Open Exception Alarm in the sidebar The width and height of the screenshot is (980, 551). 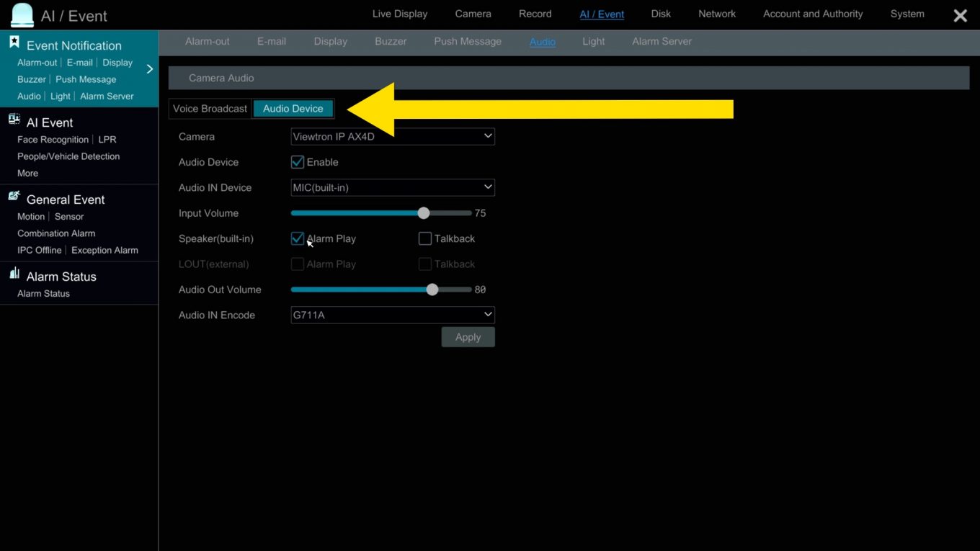[x=104, y=251]
